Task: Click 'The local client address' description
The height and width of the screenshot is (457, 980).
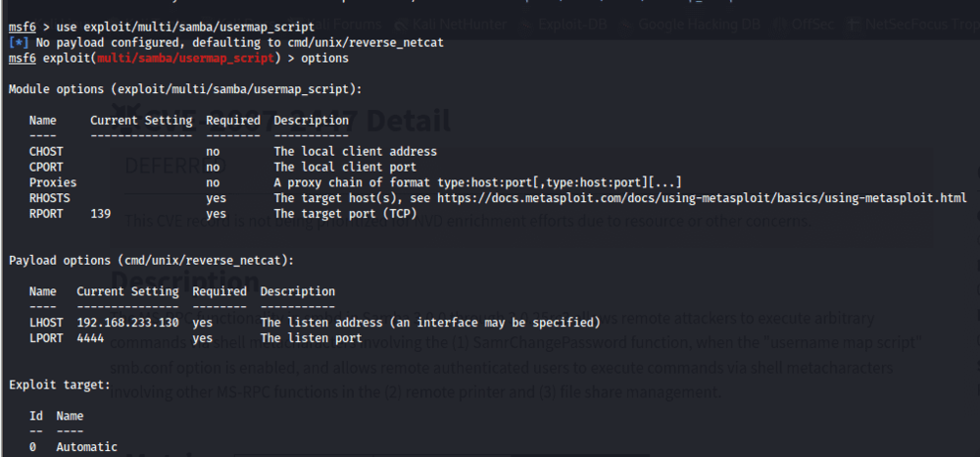Action: click(355, 151)
